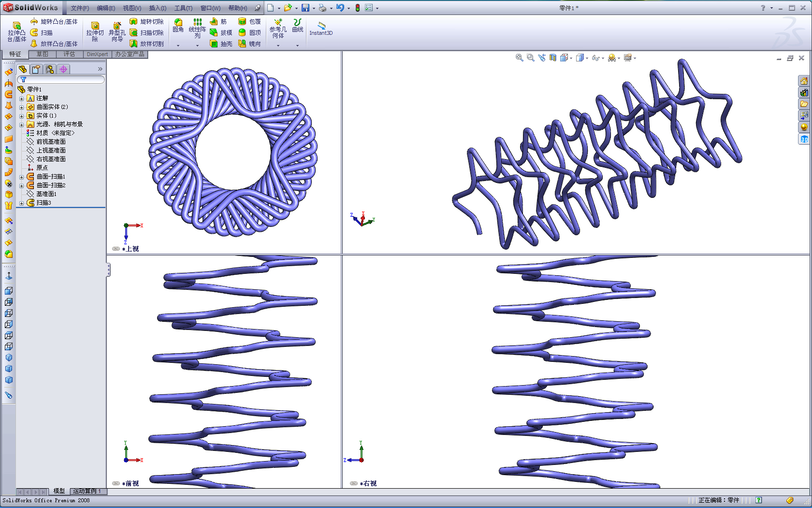This screenshot has width=812, height=508.
Task: Switch to the DimXpert command tab
Action: 97,54
